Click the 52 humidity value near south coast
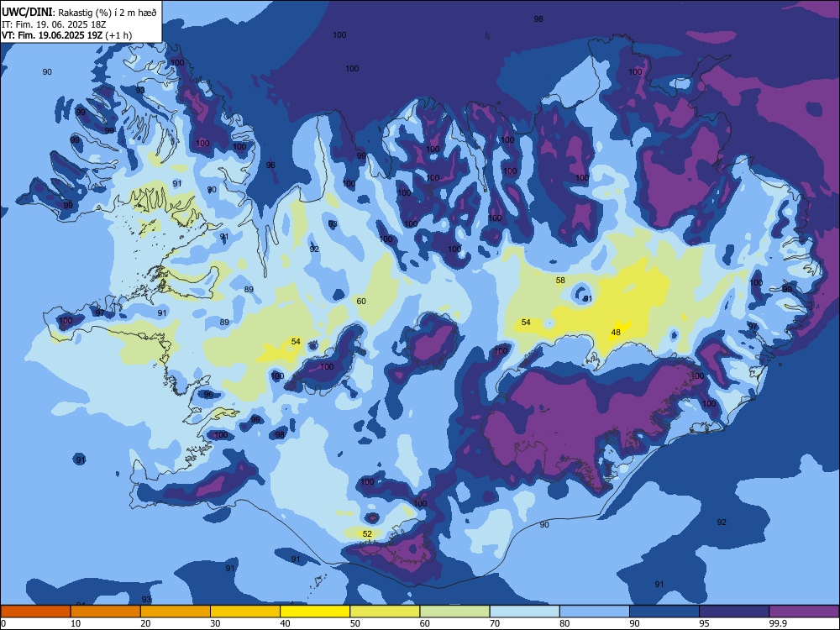Screen dimensions: 840x630 (x=367, y=533)
